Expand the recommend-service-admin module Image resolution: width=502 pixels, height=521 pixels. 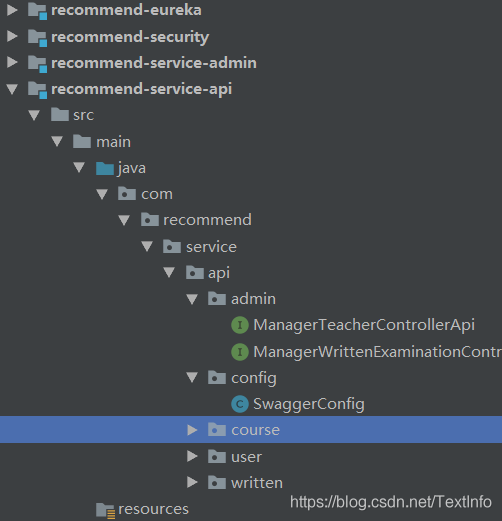12,63
